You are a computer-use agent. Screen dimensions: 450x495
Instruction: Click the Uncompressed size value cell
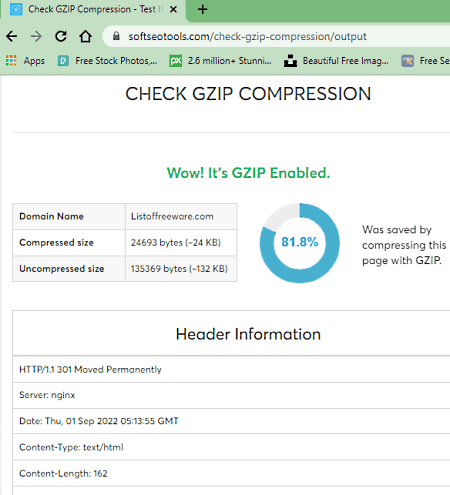181,269
